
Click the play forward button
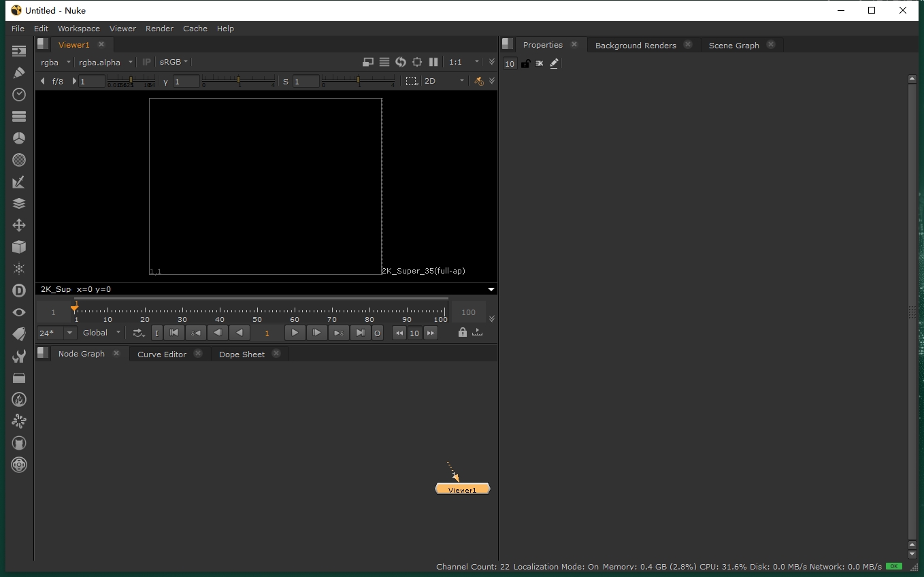295,333
